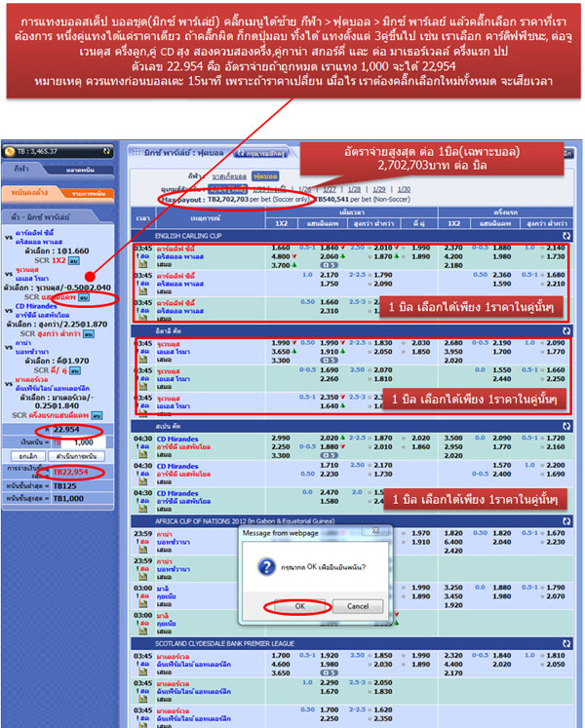Pick first-half 1X2 odds 3.250 for Mali match

453,588
